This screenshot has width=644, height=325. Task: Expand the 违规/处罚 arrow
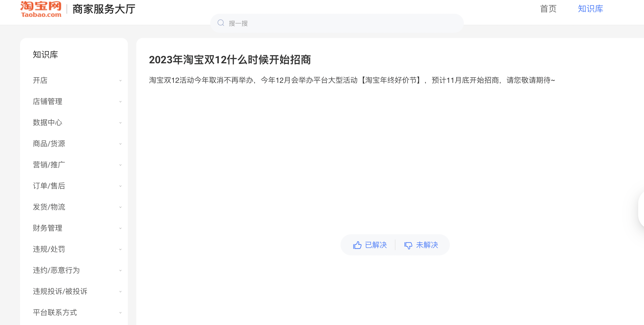tap(120, 249)
